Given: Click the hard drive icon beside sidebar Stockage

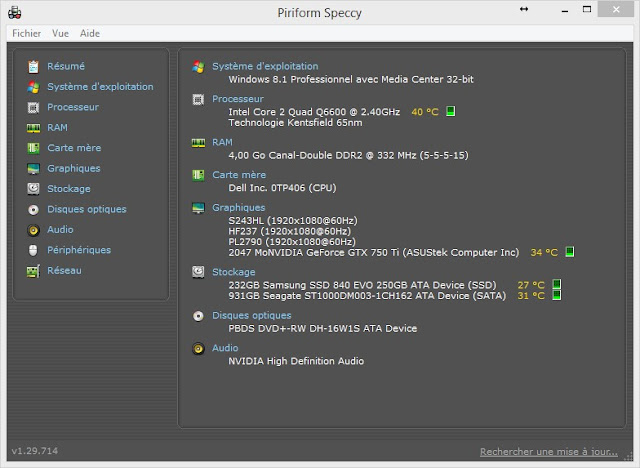Looking at the screenshot, I should (x=33, y=189).
